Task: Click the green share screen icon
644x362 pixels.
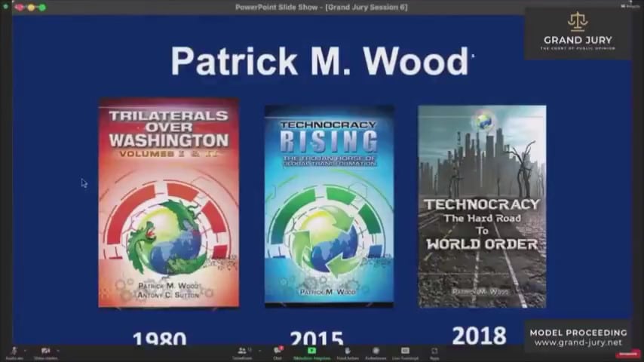Action: coord(311,351)
